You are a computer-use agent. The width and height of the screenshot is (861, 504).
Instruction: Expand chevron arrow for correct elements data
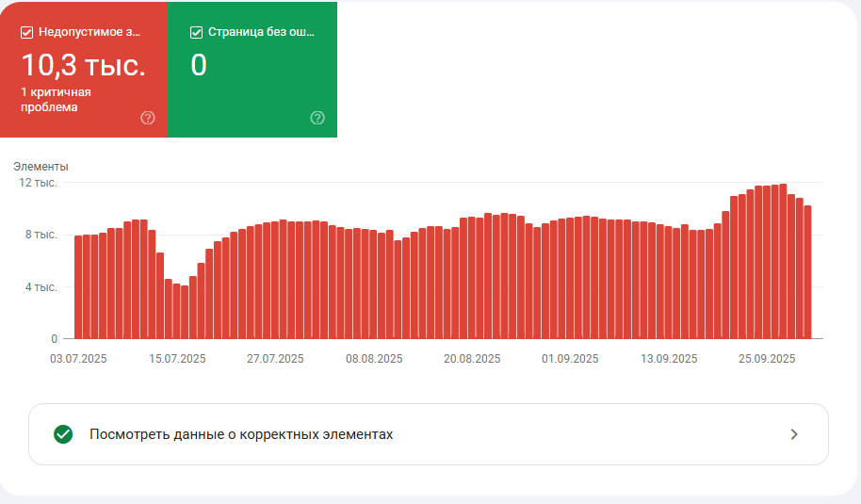click(x=794, y=434)
